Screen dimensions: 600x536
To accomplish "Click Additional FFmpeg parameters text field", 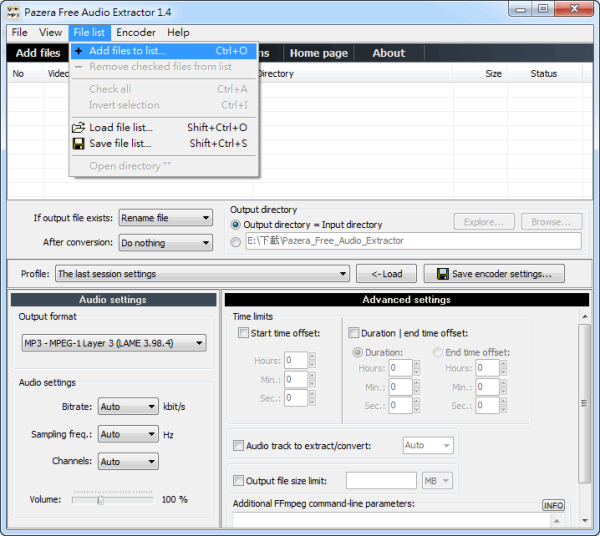I will [391, 521].
